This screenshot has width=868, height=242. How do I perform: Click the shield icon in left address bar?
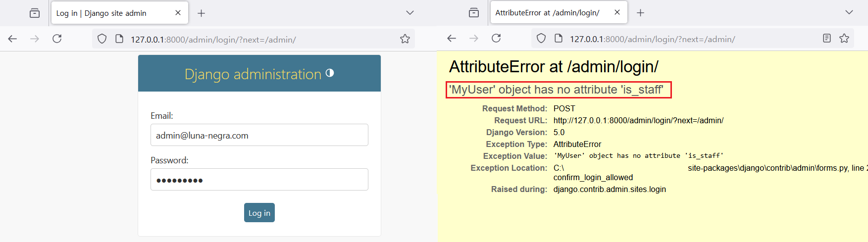[x=102, y=39]
